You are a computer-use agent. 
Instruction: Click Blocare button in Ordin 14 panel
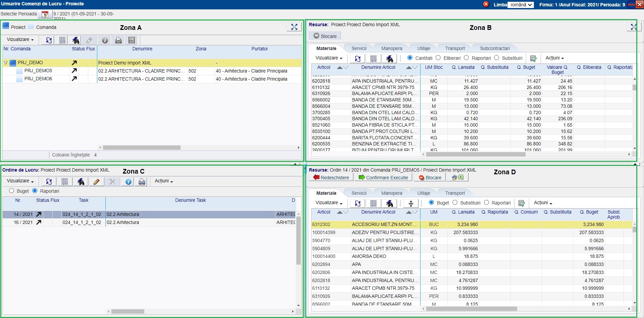tap(430, 177)
